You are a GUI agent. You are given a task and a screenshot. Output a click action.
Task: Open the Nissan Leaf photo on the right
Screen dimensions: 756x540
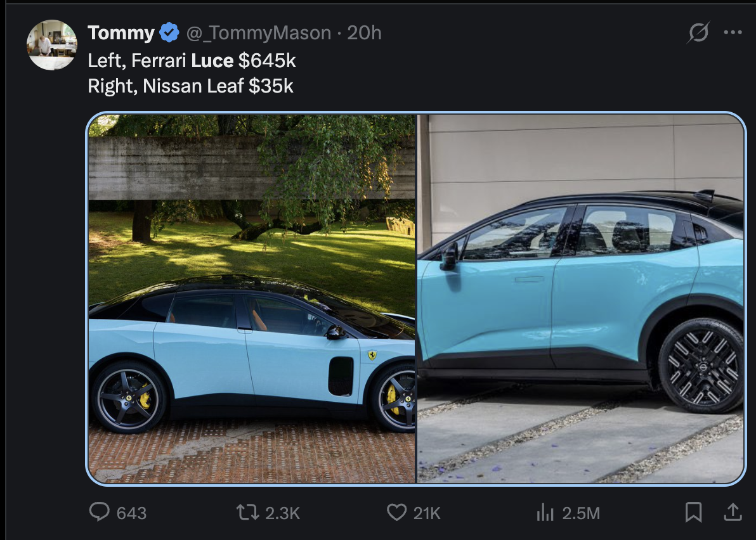[x=581, y=299]
